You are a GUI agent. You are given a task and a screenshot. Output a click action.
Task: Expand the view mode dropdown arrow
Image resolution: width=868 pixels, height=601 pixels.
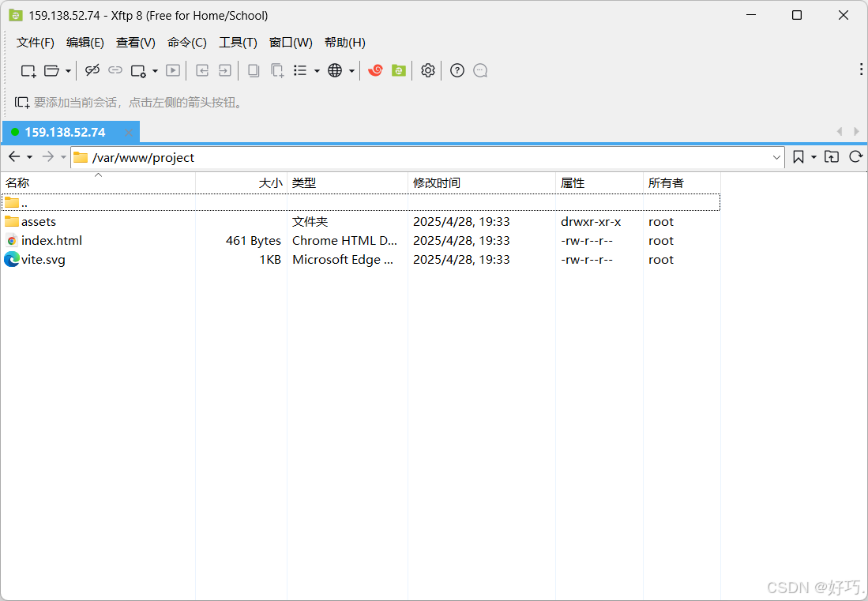(317, 71)
